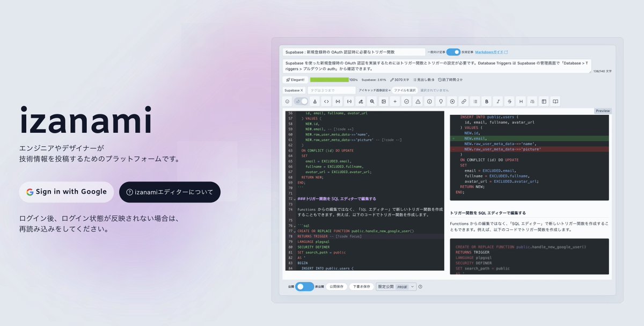Click the Preview label tab
Viewport: 644px width, 326px height.
(x=603, y=111)
